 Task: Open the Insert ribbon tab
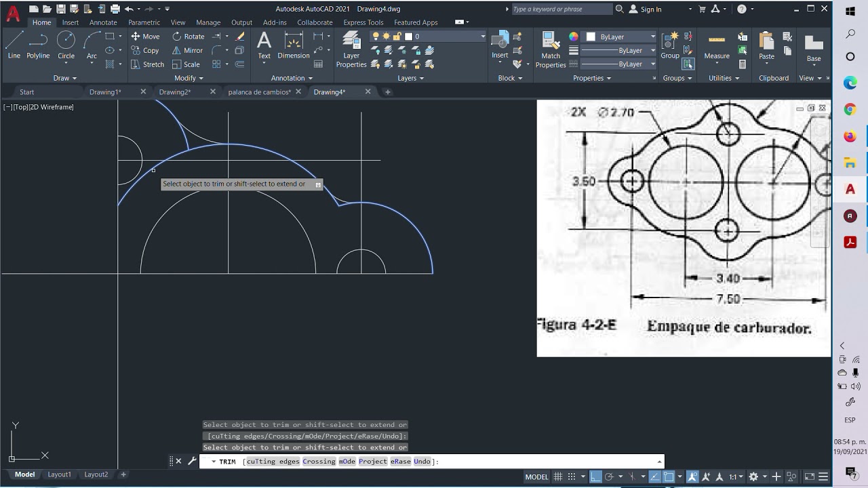click(x=71, y=22)
